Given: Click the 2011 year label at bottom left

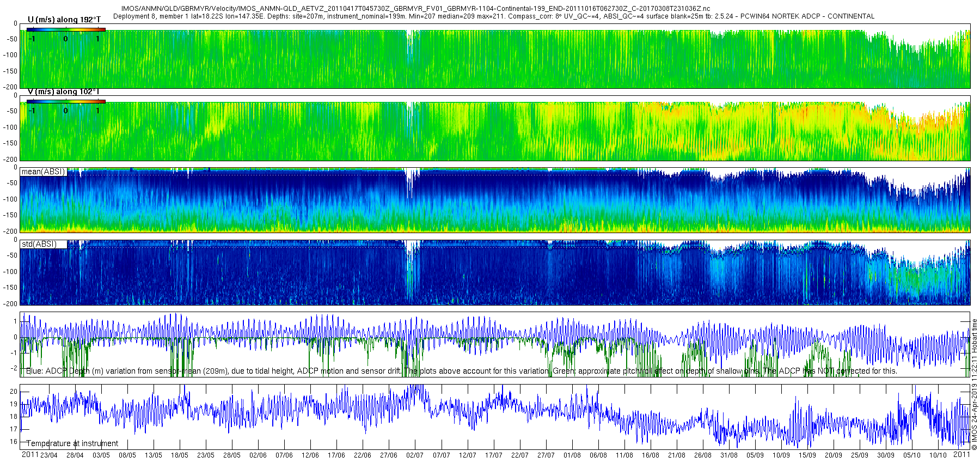Looking at the screenshot, I should click(x=29, y=454).
